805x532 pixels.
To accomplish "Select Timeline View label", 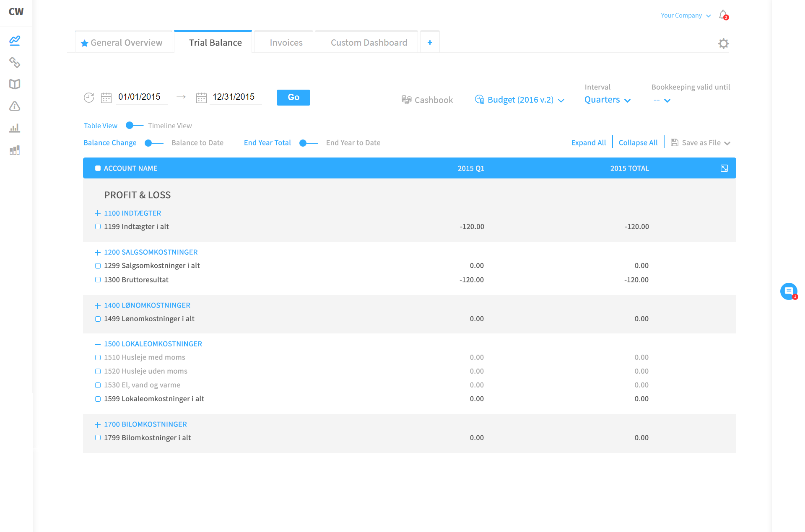I will (x=170, y=126).
